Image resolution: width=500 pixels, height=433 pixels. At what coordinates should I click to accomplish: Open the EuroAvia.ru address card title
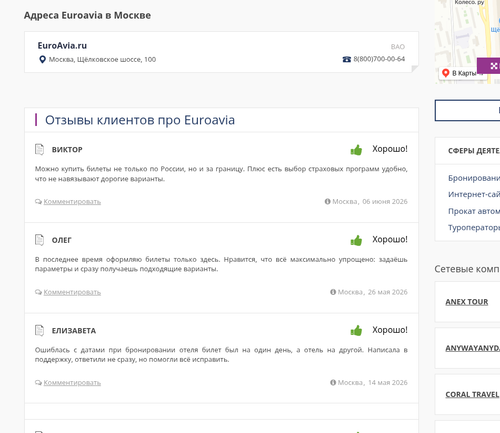[62, 46]
